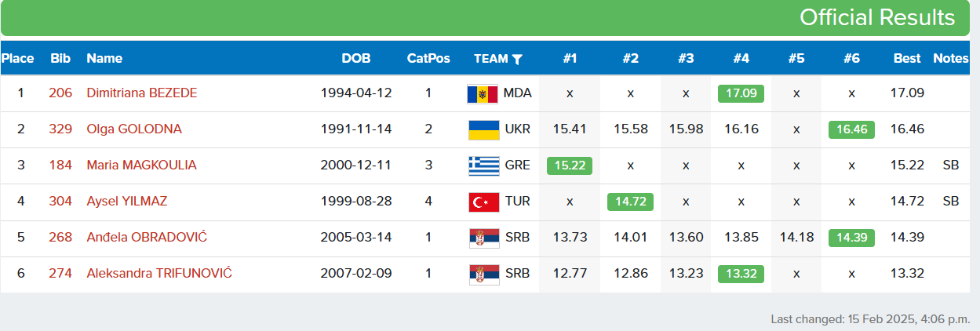Click the Ukraine flag icon

(x=483, y=129)
